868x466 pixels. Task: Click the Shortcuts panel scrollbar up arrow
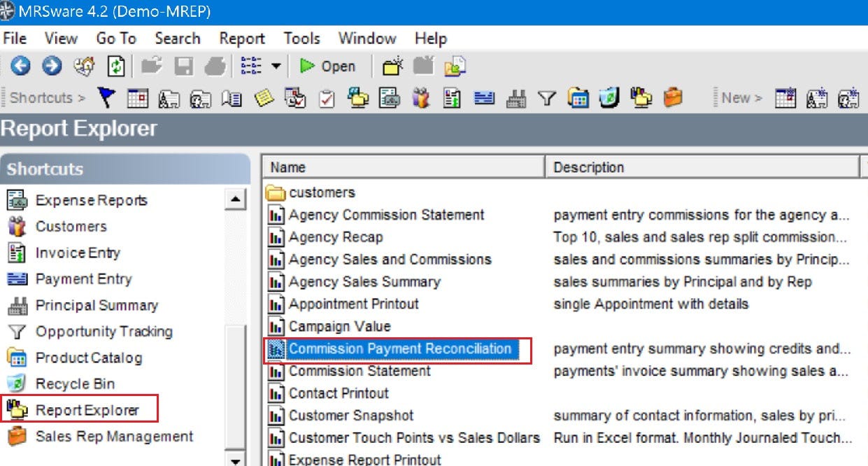(x=235, y=200)
